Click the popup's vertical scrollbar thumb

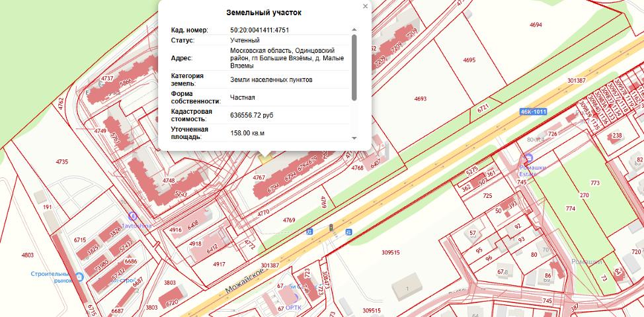click(354, 66)
